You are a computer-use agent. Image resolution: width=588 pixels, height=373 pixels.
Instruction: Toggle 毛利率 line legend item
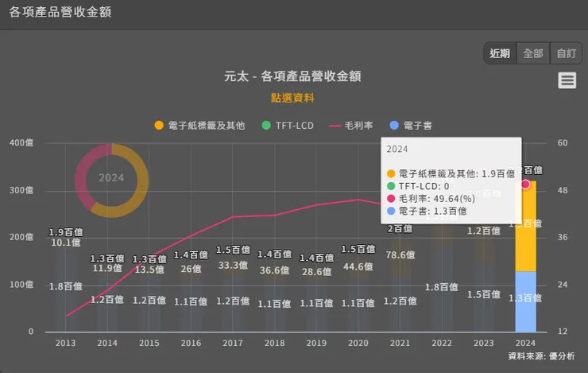tap(350, 126)
